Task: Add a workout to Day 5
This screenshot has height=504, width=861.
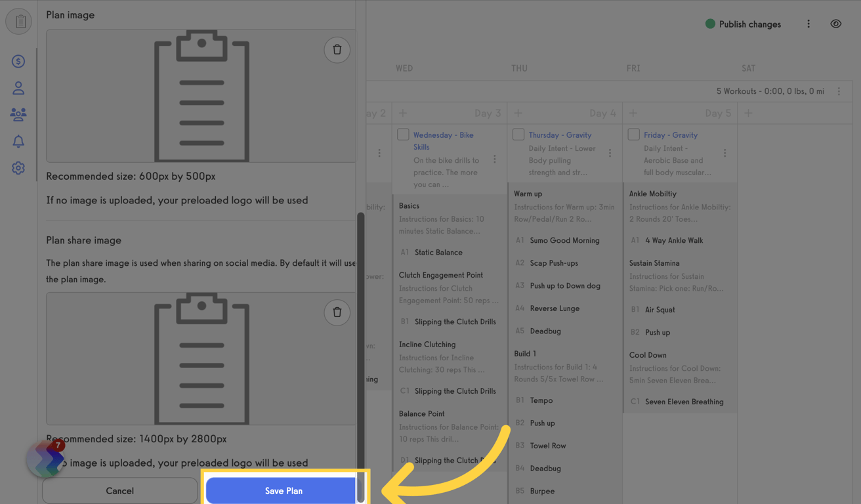Action: click(633, 113)
